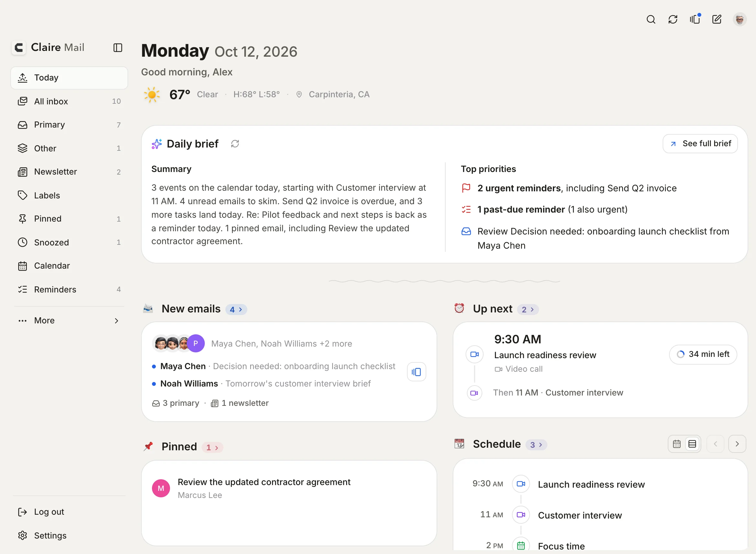Click video icon for 11 AM Schedule entry
Image resolution: width=756 pixels, height=554 pixels.
coord(521,514)
